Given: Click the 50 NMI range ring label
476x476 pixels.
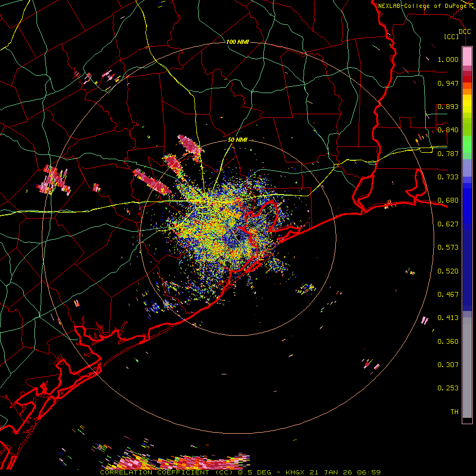Looking at the screenshot, I should click(x=237, y=140).
